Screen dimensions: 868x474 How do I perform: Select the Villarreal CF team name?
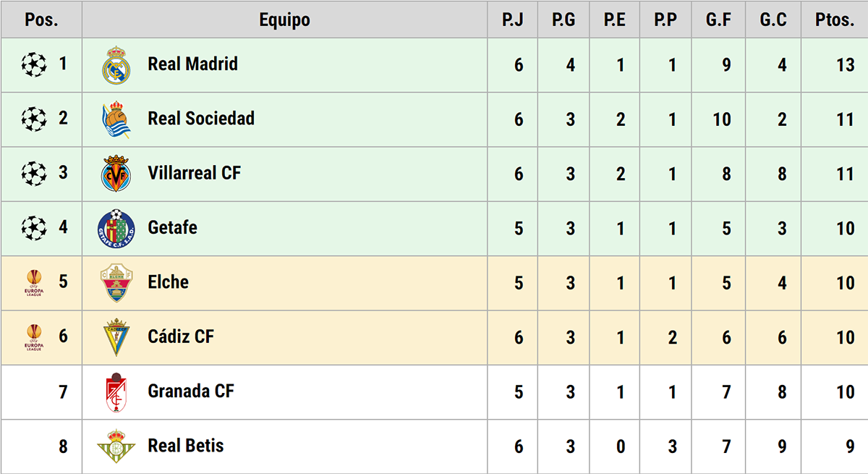pos(194,173)
